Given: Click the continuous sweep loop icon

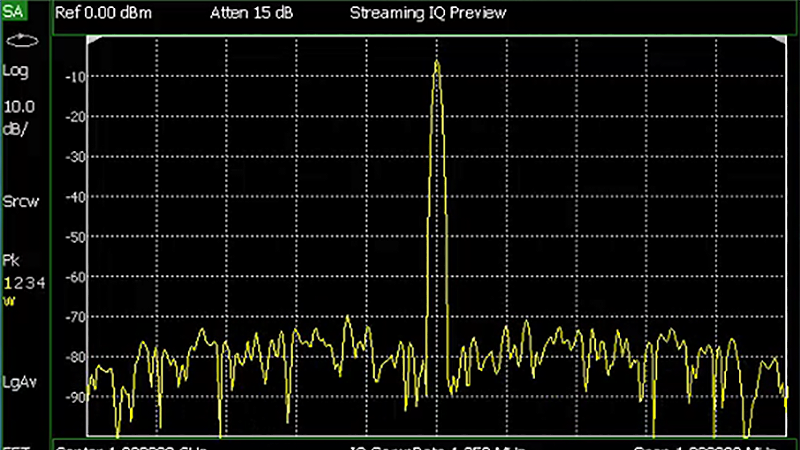Looking at the screenshot, I should 20,42.
